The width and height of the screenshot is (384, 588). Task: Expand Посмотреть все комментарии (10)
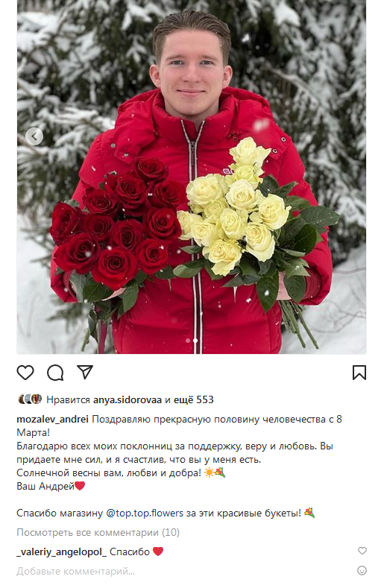pyautogui.click(x=98, y=532)
